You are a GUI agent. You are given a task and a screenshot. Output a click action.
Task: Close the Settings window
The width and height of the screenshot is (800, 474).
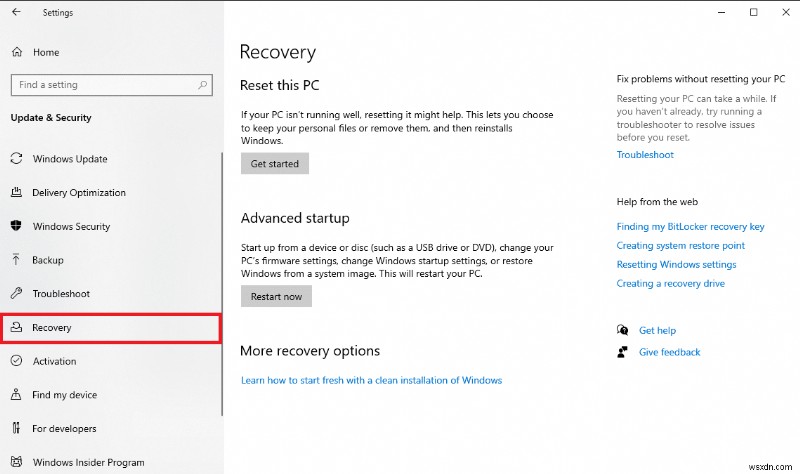786,12
